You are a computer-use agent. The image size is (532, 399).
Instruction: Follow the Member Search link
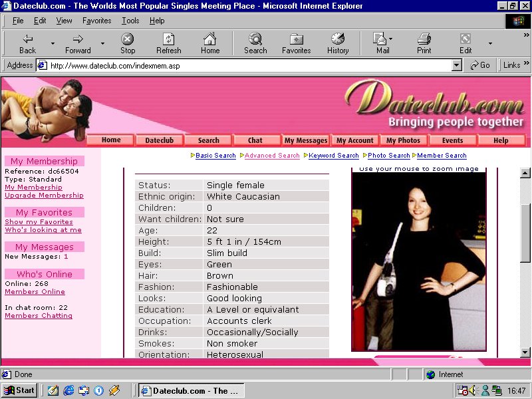442,156
